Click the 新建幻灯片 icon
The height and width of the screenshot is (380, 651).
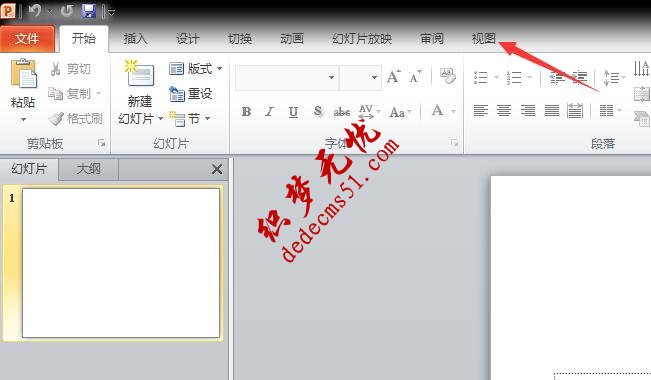coord(140,74)
